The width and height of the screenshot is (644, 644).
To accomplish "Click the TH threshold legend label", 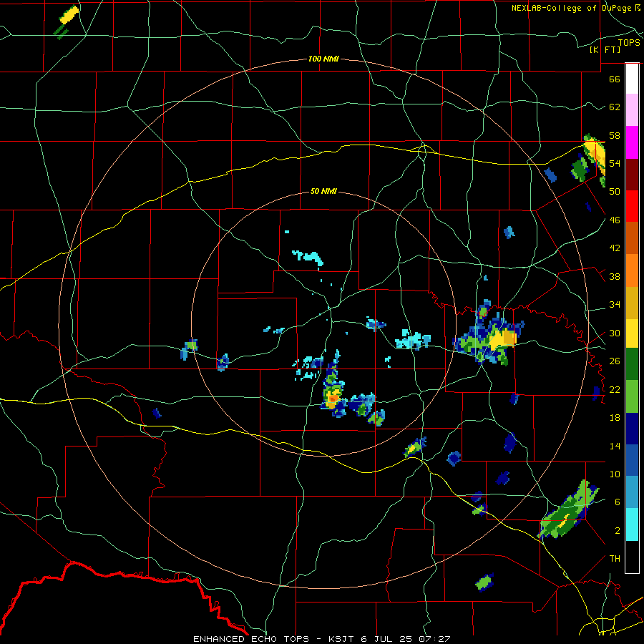I will pyautogui.click(x=615, y=559).
